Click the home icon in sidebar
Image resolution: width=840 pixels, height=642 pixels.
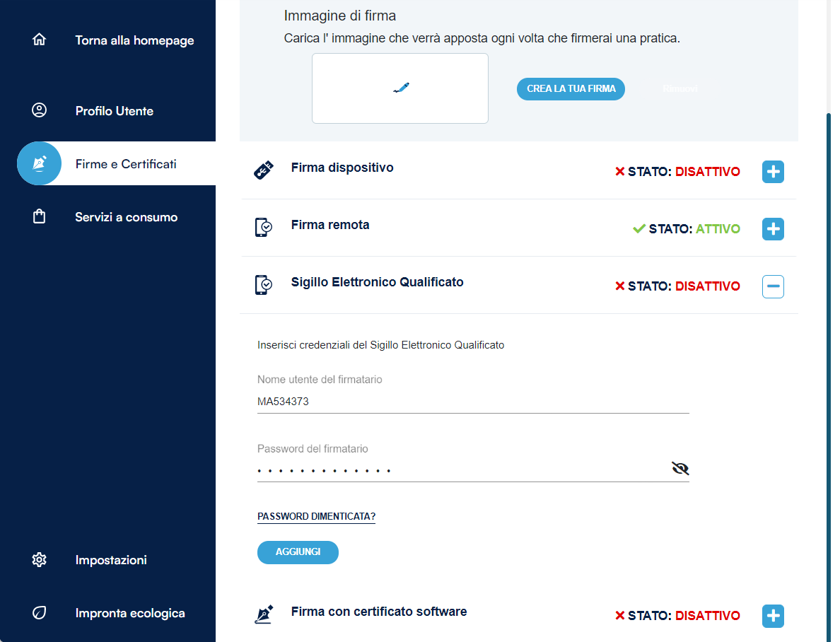tap(40, 40)
